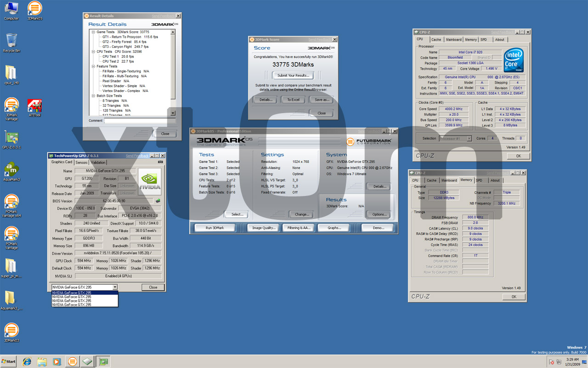Click the Options button under Results
The height and width of the screenshot is (368, 588).
[x=379, y=214]
